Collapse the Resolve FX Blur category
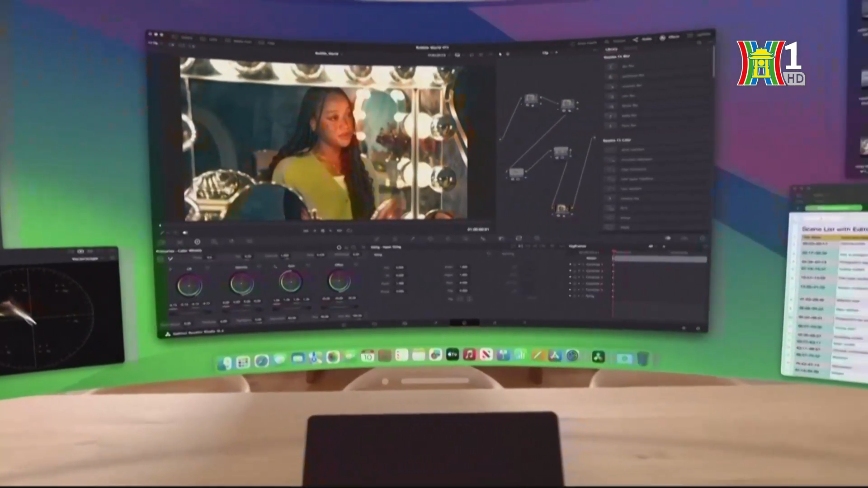 (617, 57)
